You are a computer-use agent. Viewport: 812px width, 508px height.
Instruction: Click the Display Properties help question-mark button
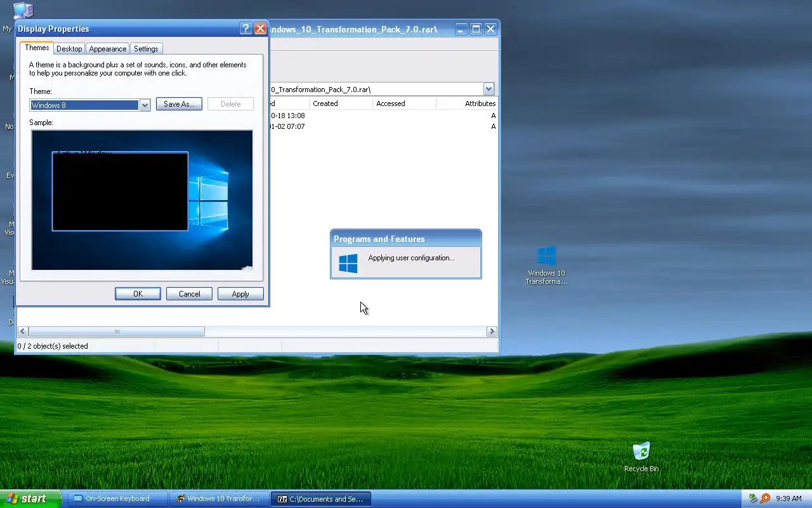246,29
